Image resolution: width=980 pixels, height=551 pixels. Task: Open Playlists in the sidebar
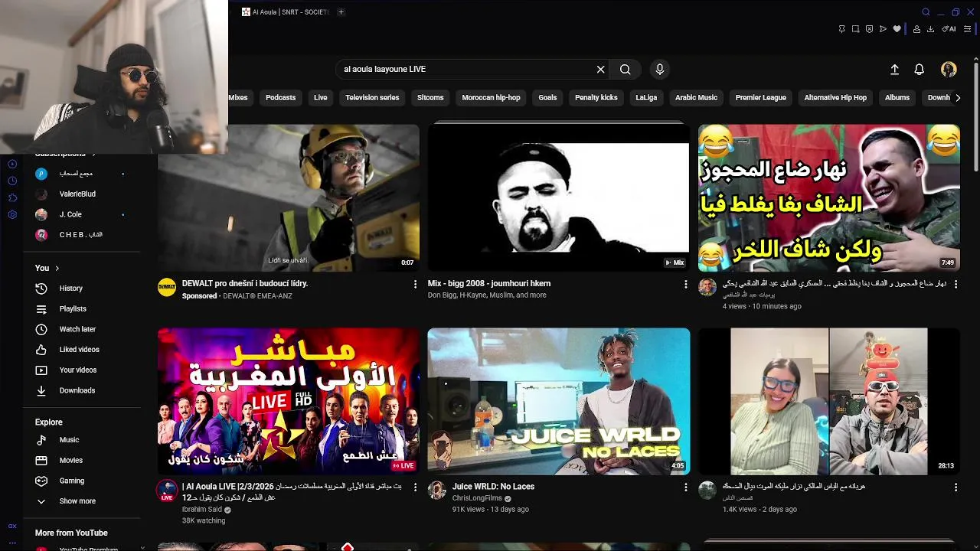(73, 309)
